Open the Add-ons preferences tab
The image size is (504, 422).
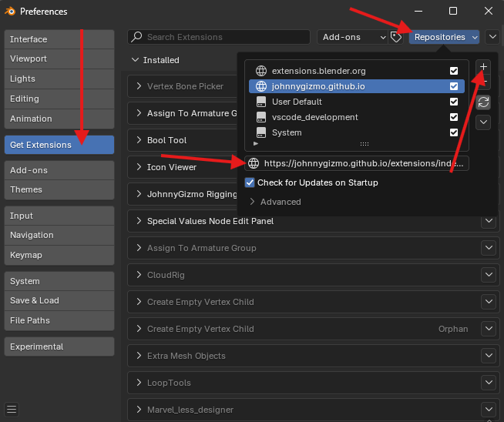click(x=59, y=170)
